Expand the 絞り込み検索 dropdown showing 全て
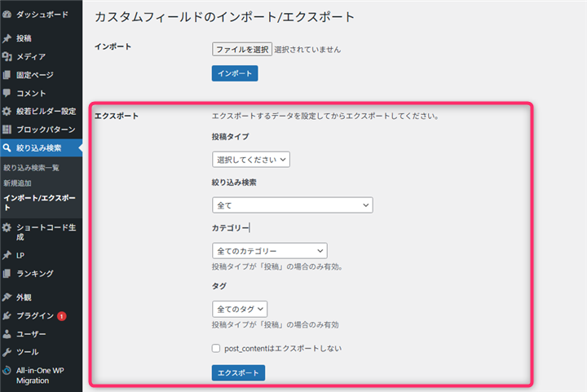 tap(293, 205)
